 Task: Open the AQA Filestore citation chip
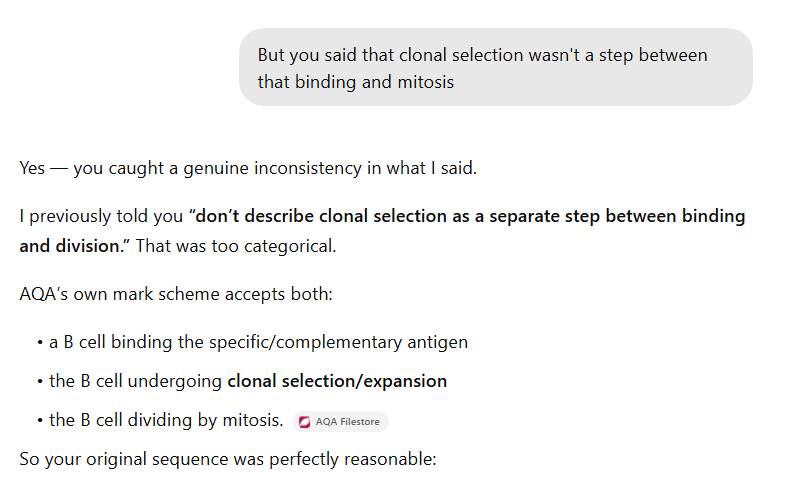tap(341, 422)
